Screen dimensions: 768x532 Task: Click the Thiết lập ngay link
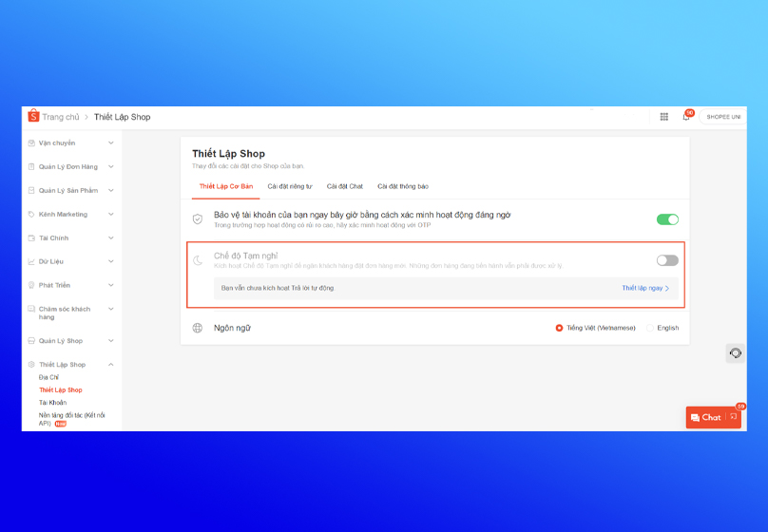(x=645, y=288)
